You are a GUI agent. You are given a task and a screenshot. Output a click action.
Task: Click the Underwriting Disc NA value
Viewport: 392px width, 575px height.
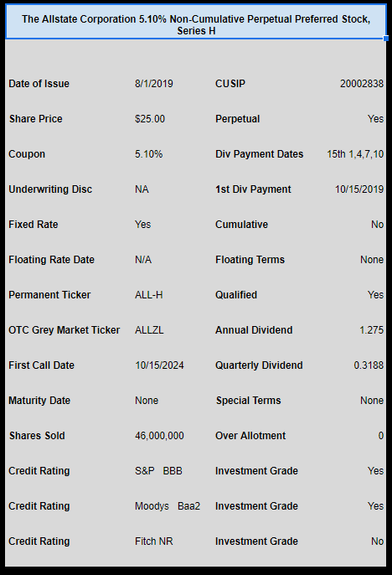point(142,189)
